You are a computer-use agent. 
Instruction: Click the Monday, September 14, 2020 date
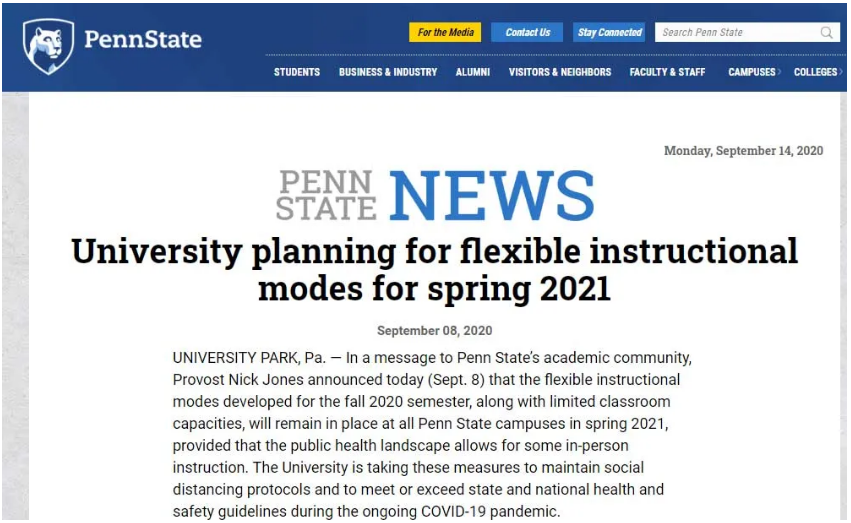[743, 151]
